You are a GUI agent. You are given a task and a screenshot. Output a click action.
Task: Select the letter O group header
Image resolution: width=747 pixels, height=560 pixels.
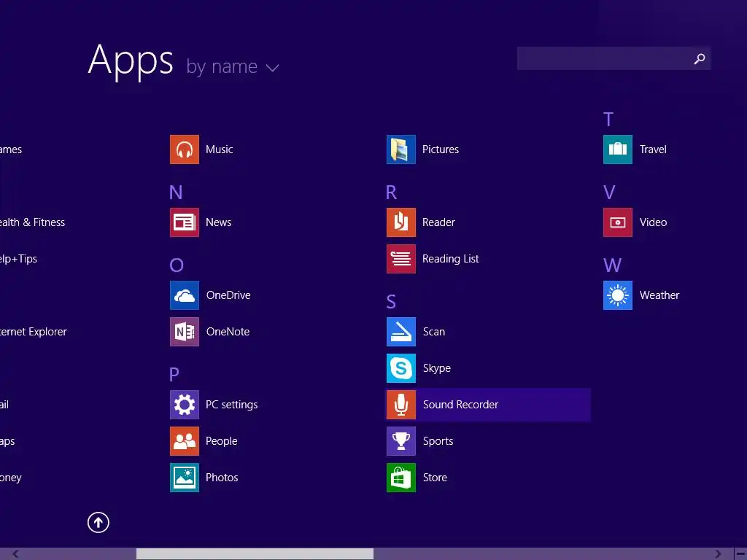coord(177,265)
